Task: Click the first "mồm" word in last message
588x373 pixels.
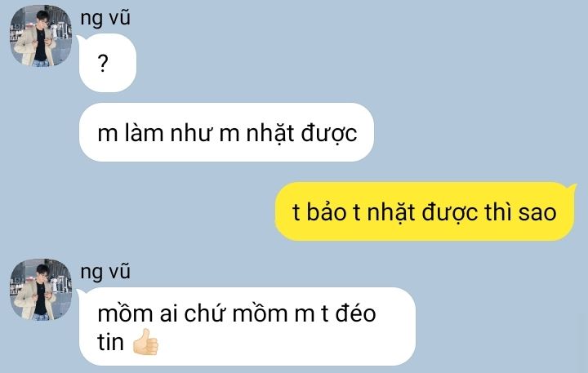Action: point(125,313)
